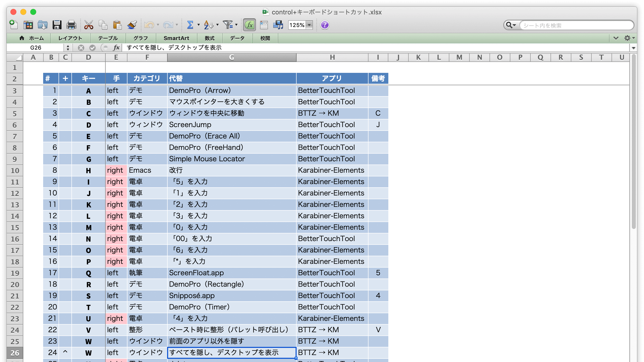Select row 10 header
Image resolution: width=644 pixels, height=362 pixels.
tap(15, 171)
